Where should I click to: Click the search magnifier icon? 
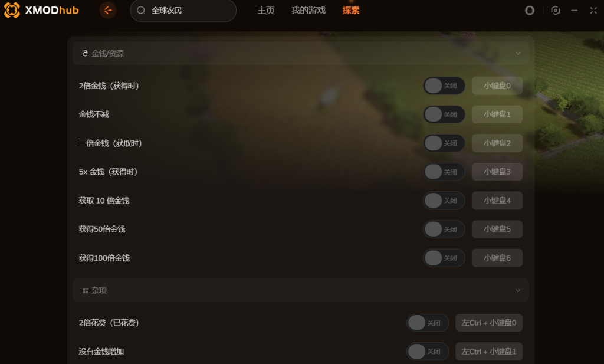141,11
